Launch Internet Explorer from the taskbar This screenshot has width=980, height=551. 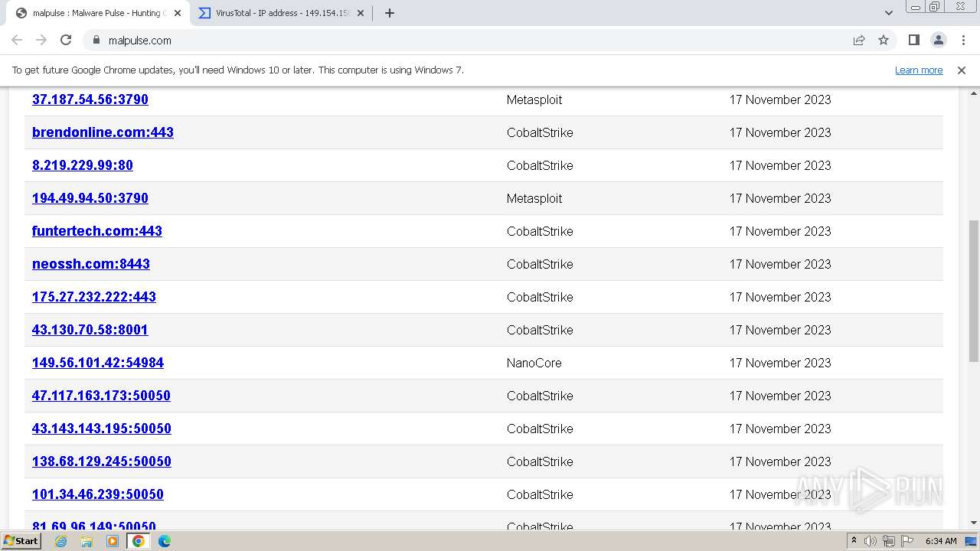(x=60, y=541)
